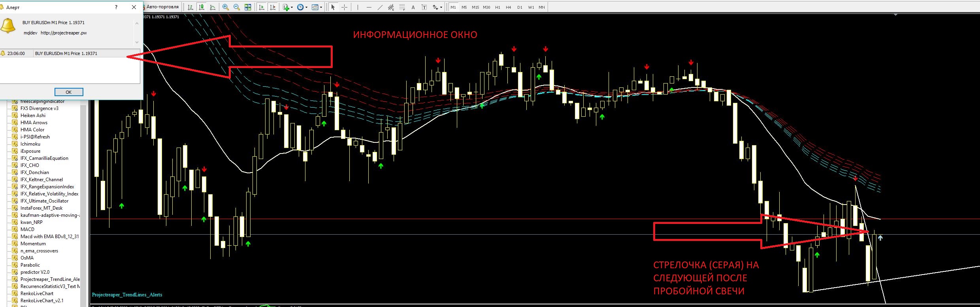This screenshot has width=980, height=307.
Task: Click the Авто-торговля button
Action: (162, 7)
